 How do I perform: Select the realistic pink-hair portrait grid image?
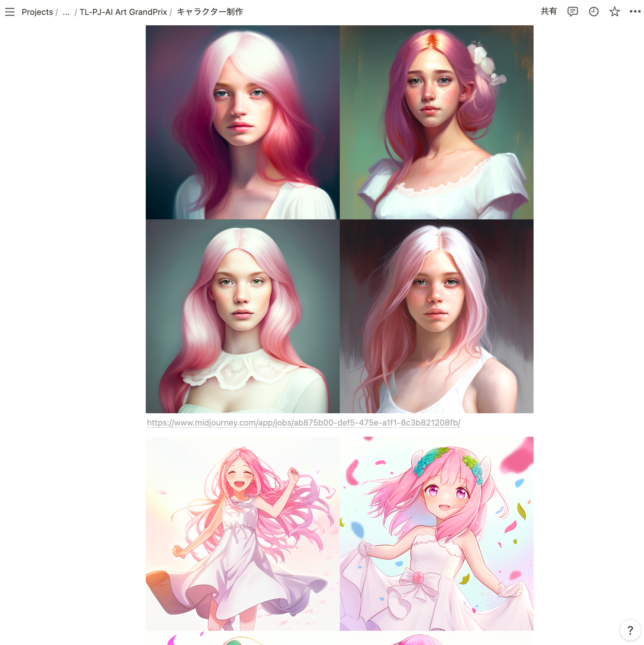(x=339, y=219)
